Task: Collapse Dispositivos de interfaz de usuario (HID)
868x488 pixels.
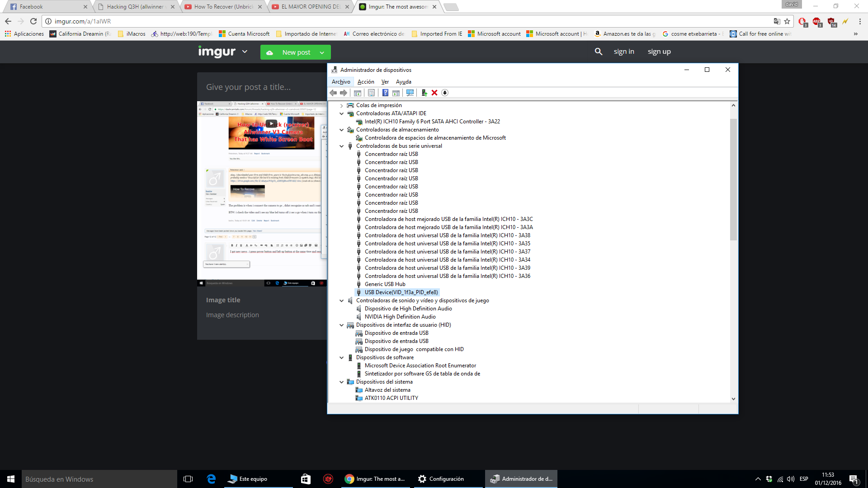Action: point(342,325)
